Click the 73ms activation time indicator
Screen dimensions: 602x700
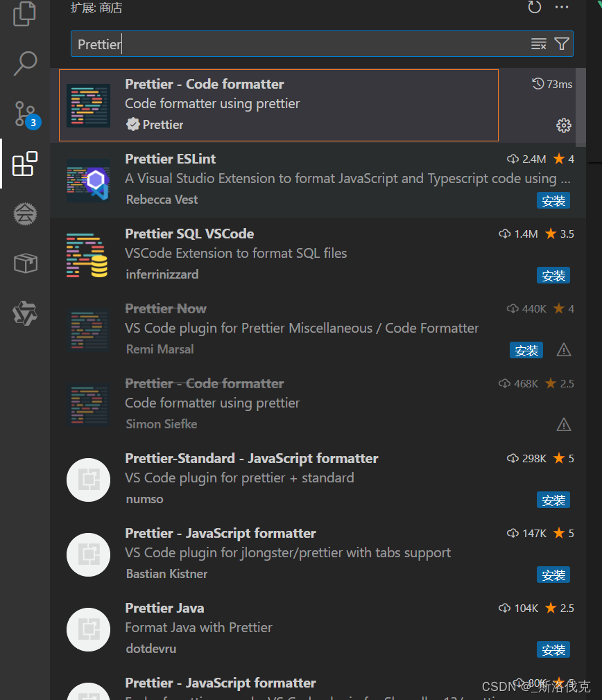552,84
